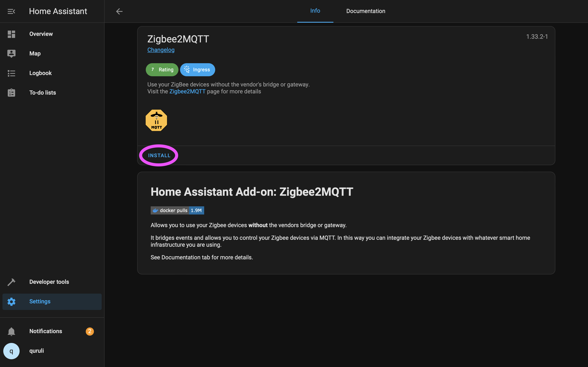Click the Developer tools hammer icon

tap(11, 282)
